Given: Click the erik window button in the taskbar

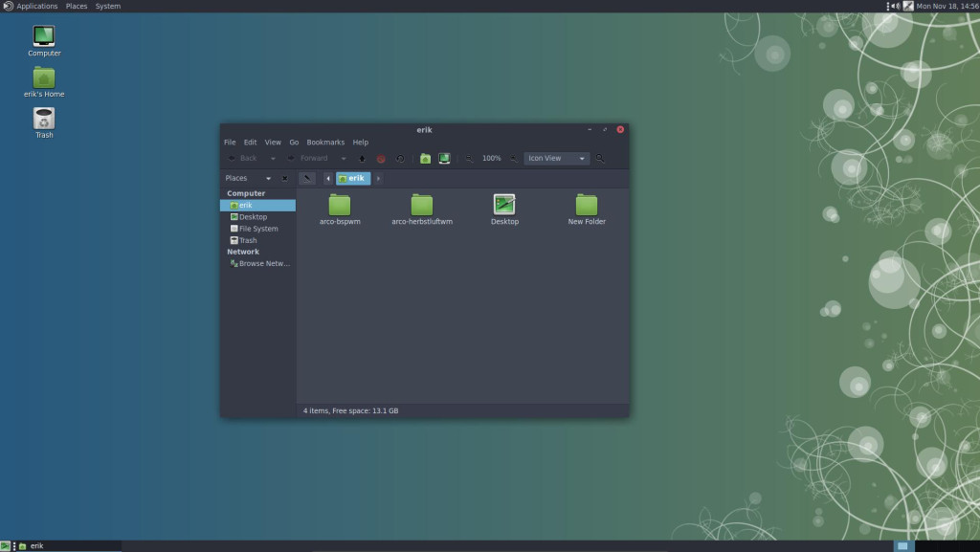Looking at the screenshot, I should point(69,545).
